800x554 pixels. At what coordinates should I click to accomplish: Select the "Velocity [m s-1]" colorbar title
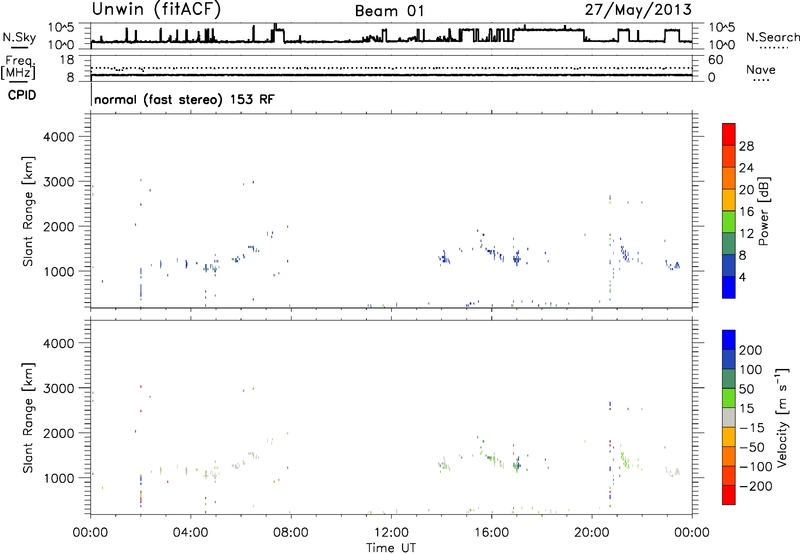click(782, 417)
